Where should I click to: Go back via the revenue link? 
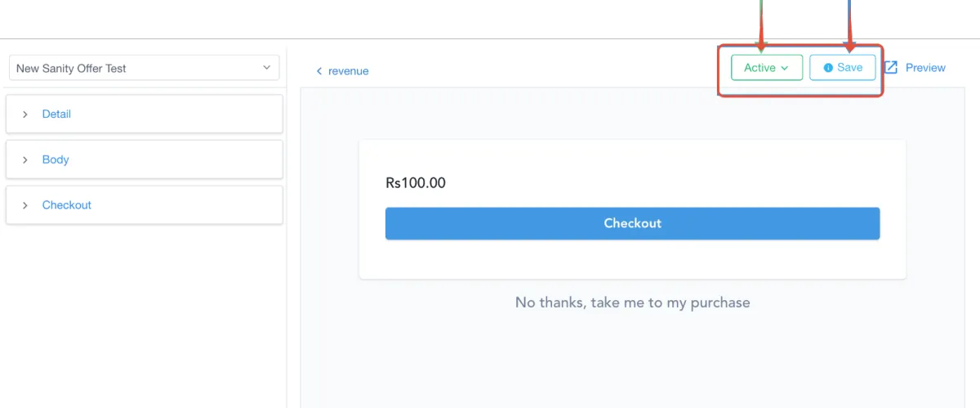pyautogui.click(x=348, y=71)
